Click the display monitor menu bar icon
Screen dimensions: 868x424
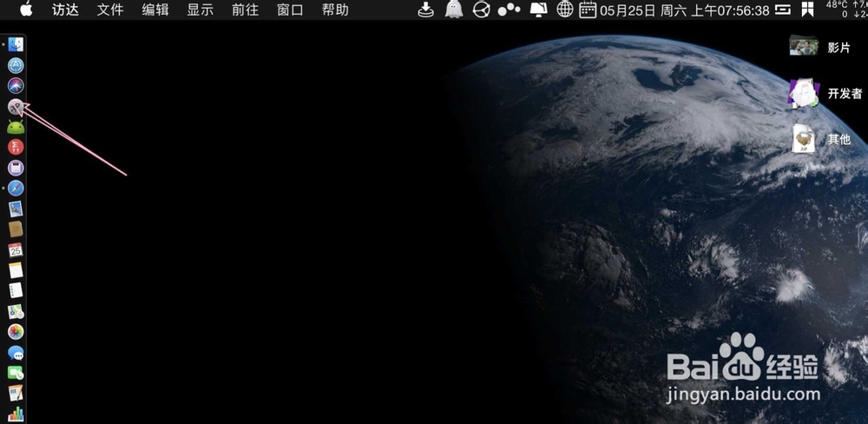pyautogui.click(x=539, y=10)
